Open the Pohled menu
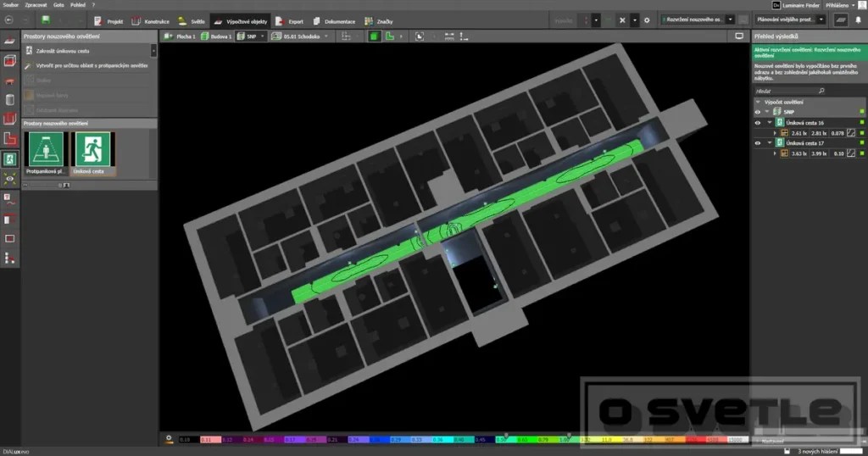868x456 pixels. [x=77, y=5]
